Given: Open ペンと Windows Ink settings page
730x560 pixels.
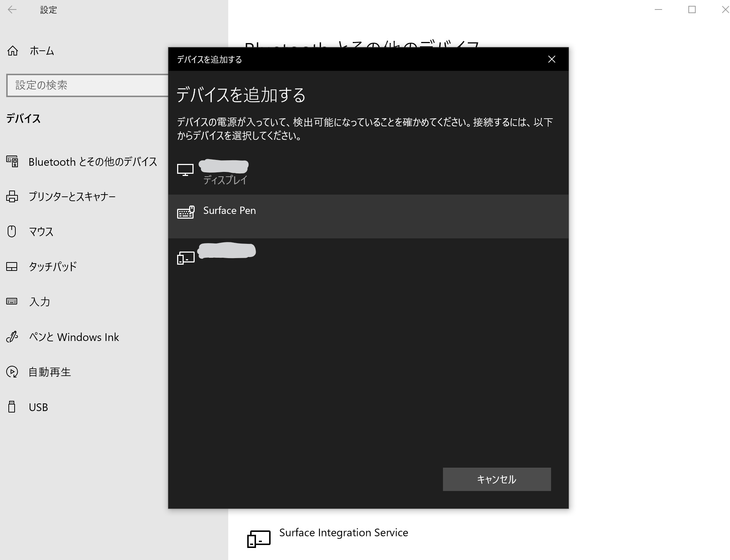Looking at the screenshot, I should [x=74, y=337].
